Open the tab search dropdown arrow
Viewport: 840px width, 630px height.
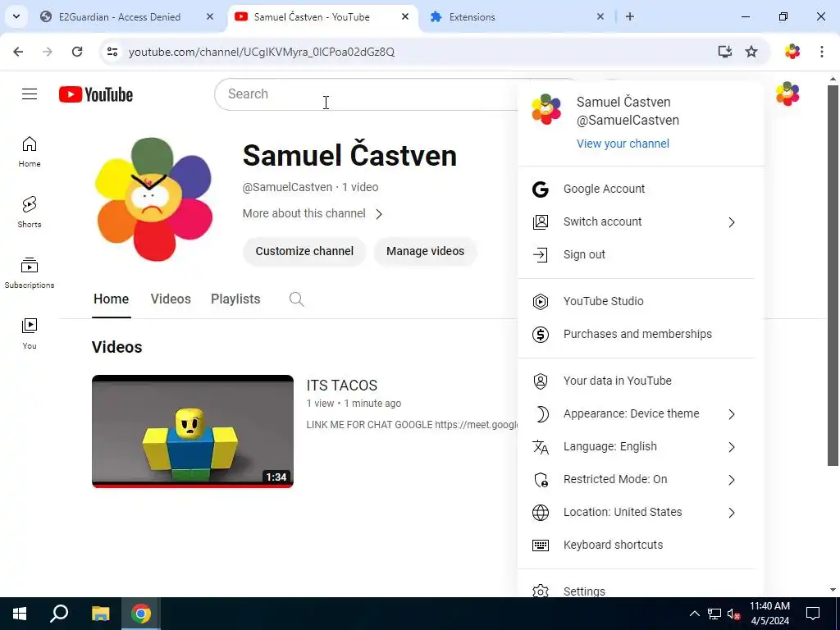pyautogui.click(x=16, y=16)
